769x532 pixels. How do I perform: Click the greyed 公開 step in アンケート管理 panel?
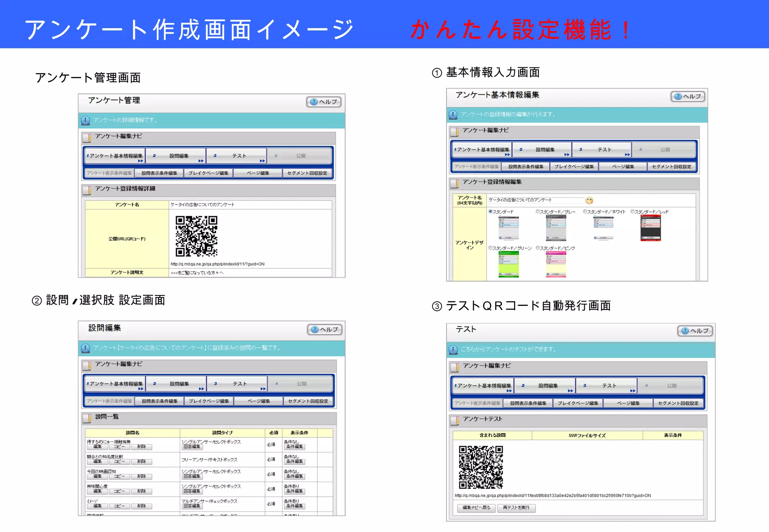coord(300,156)
